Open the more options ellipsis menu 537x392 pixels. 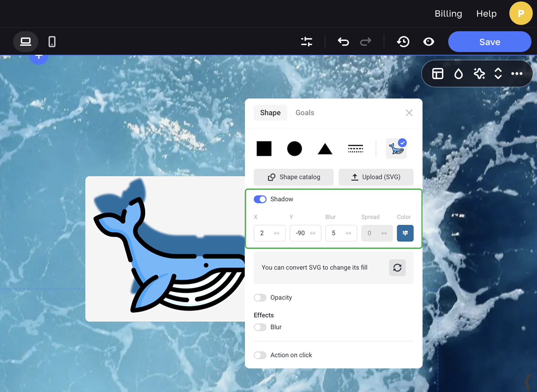tap(517, 74)
